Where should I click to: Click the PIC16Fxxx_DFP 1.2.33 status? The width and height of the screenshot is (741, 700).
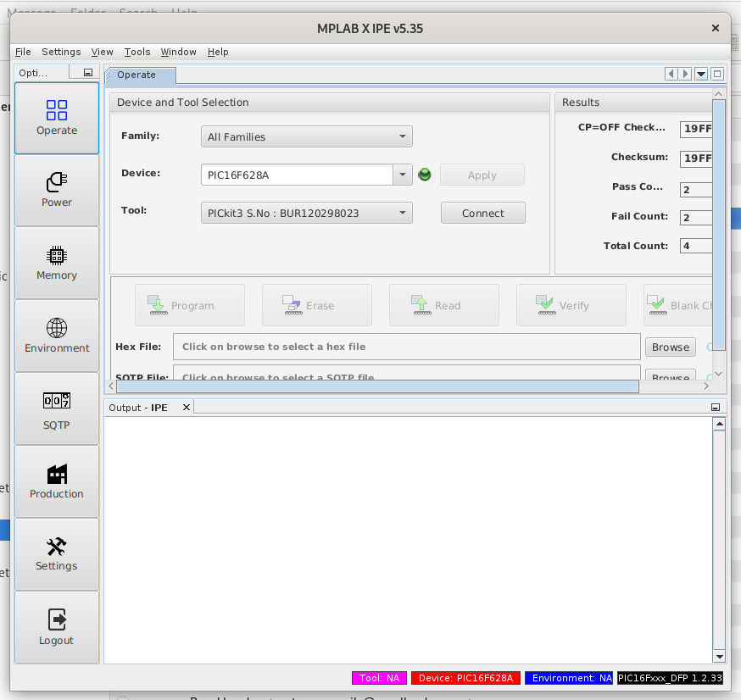[x=670, y=678]
